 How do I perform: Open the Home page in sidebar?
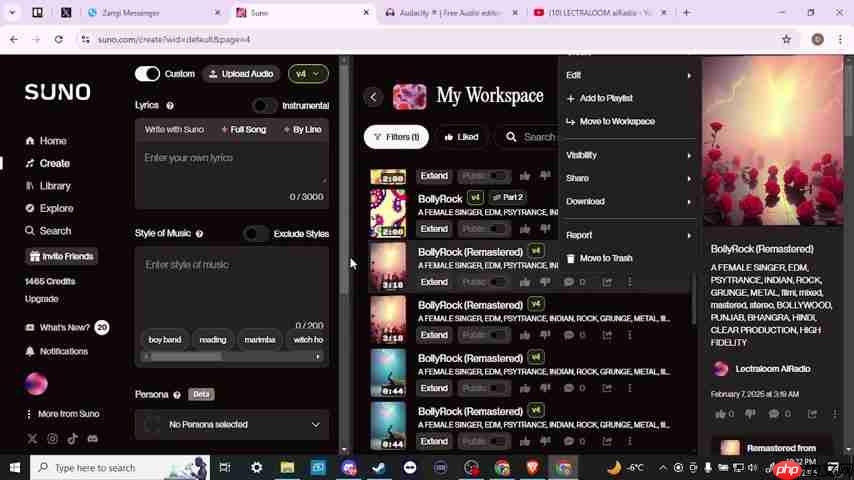(x=46, y=141)
